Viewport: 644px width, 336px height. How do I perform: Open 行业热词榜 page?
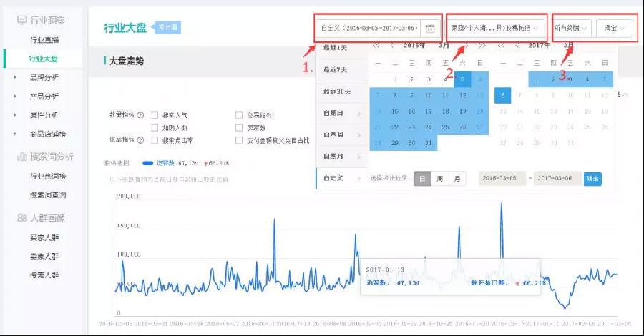(48, 177)
